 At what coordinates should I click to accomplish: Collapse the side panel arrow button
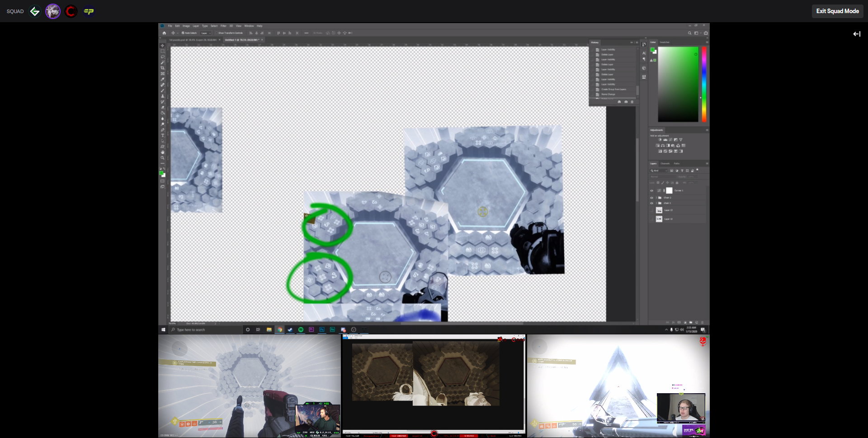[x=857, y=34]
